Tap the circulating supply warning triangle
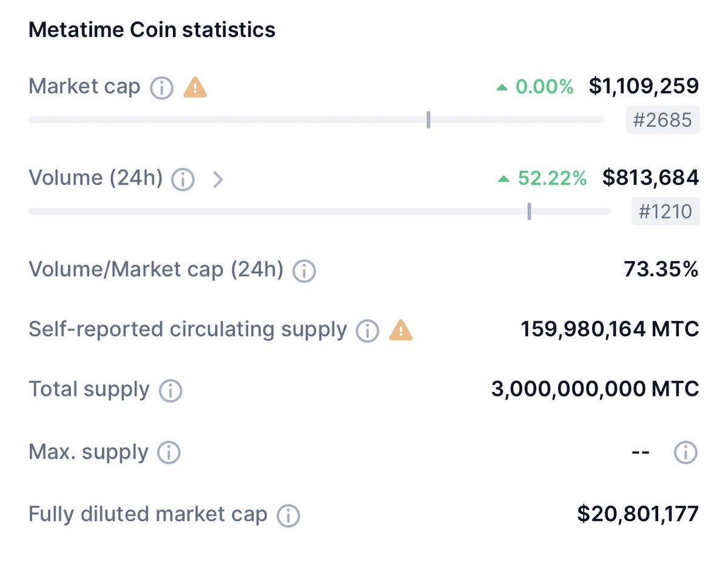Screen dimensions: 728x564 coord(400,330)
